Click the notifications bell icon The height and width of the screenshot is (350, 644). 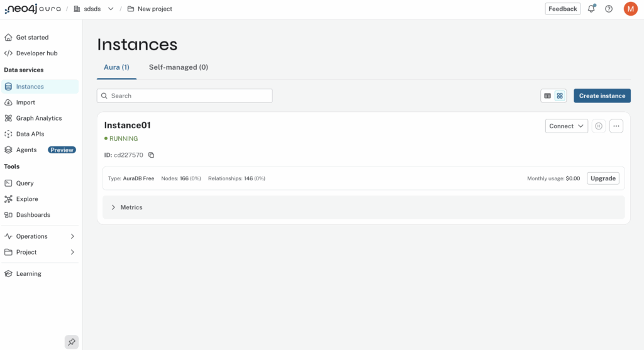(591, 9)
